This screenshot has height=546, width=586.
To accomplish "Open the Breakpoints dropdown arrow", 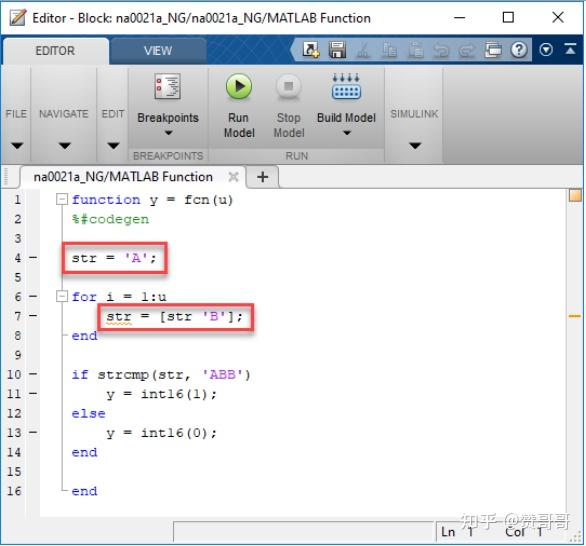I will click(x=169, y=133).
